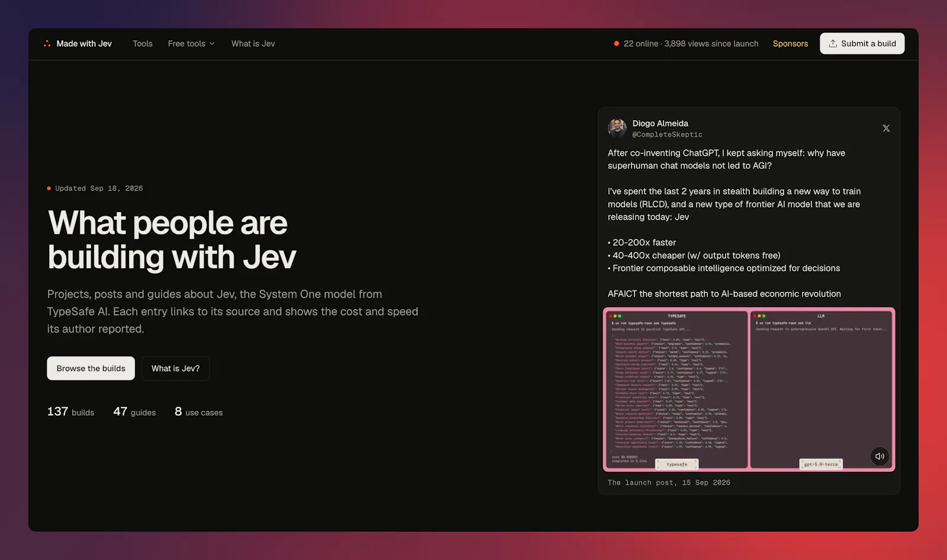Open the Tools menu item
The image size is (947, 560).
click(143, 44)
